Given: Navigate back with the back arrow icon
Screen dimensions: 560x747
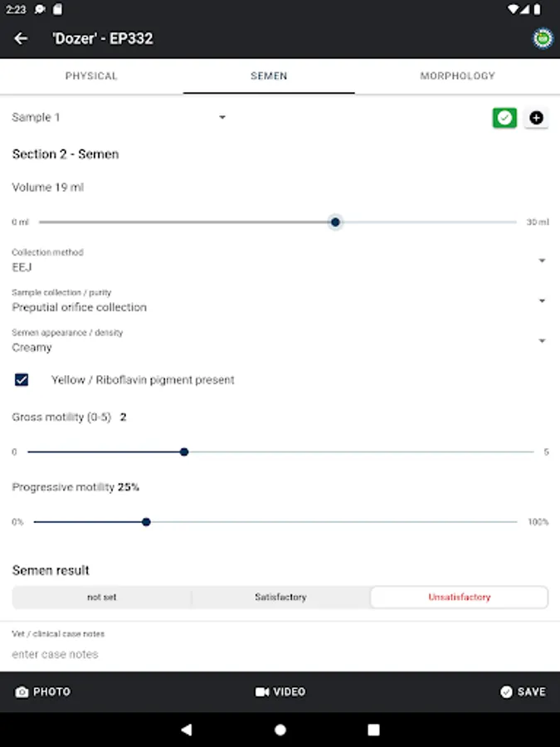Looking at the screenshot, I should 21,38.
